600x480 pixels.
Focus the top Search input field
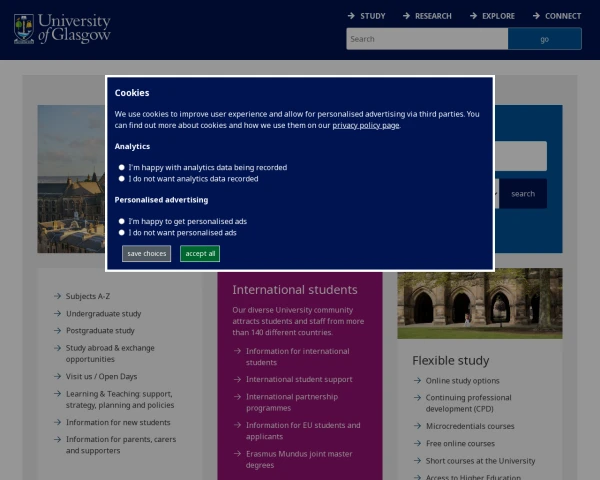[427, 39]
